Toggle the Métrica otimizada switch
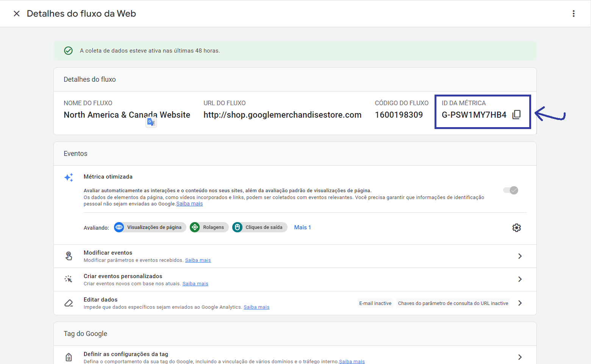591x364 pixels. (511, 190)
